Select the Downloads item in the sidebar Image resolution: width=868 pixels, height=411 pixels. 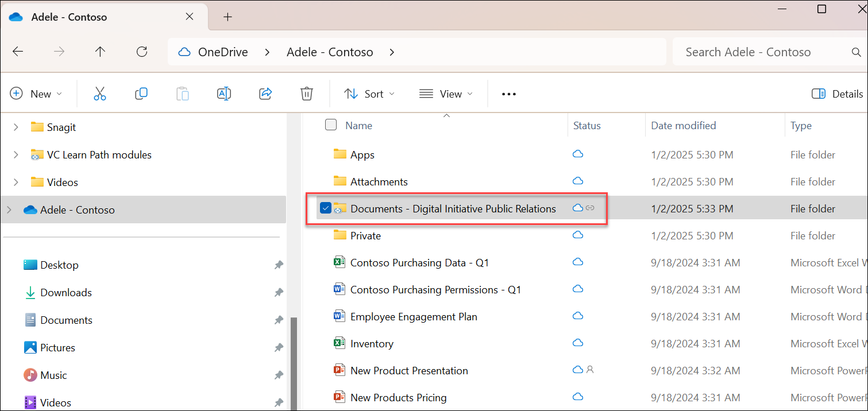coord(65,292)
